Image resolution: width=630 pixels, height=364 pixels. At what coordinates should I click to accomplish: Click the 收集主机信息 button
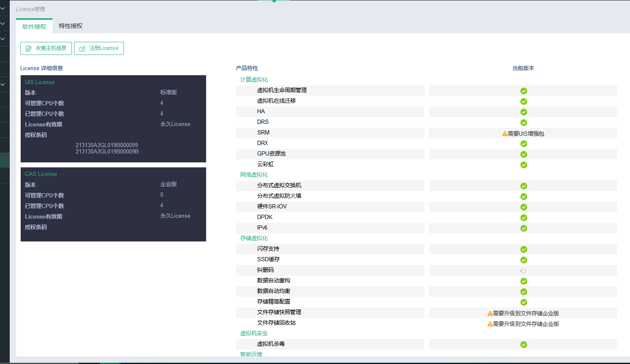point(46,48)
